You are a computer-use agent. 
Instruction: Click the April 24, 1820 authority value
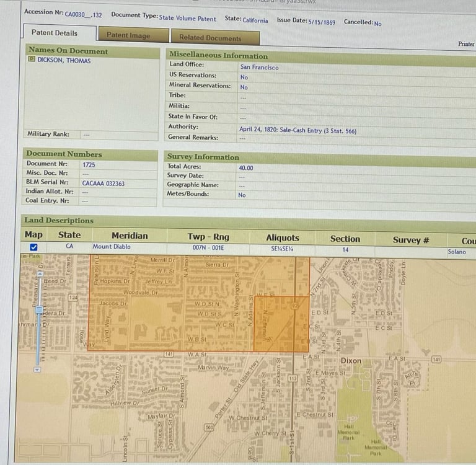pos(297,130)
